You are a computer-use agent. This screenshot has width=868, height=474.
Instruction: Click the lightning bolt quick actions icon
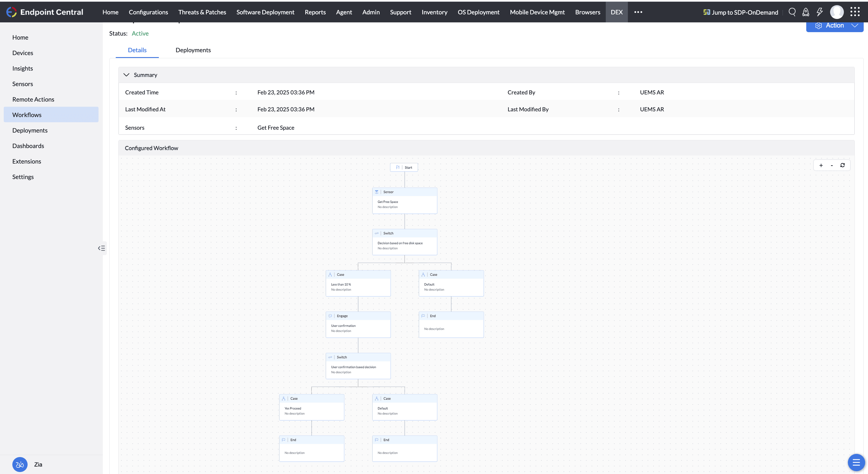point(819,12)
